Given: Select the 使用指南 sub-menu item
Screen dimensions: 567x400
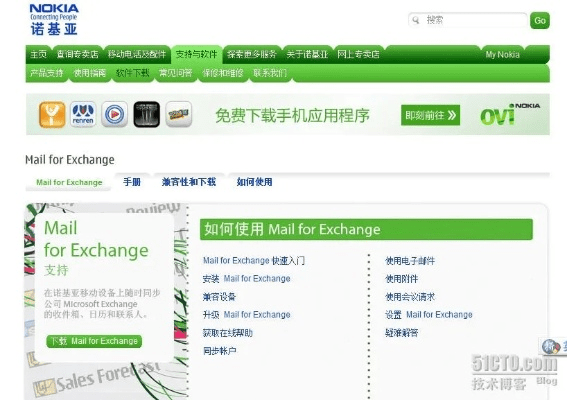Looking at the screenshot, I should click(89, 73).
